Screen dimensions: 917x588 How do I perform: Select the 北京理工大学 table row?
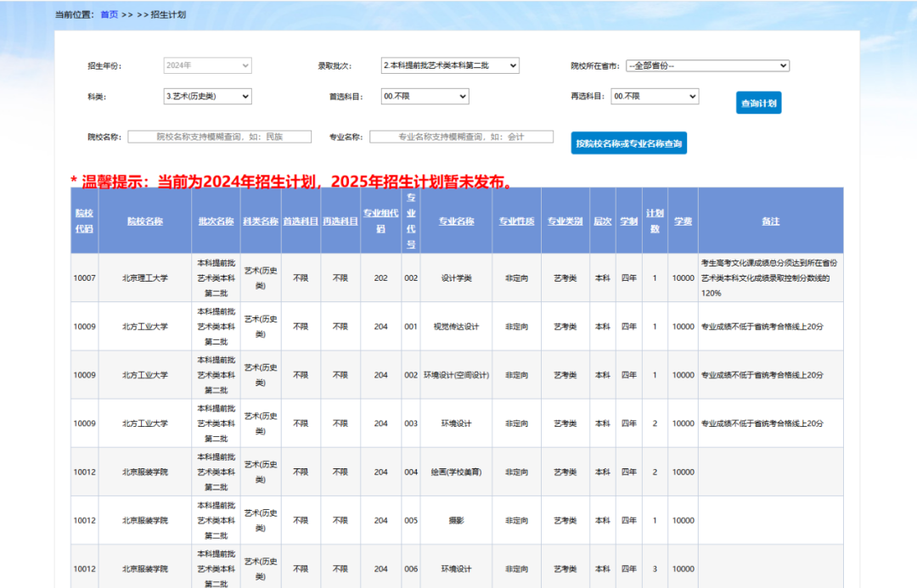144,278
